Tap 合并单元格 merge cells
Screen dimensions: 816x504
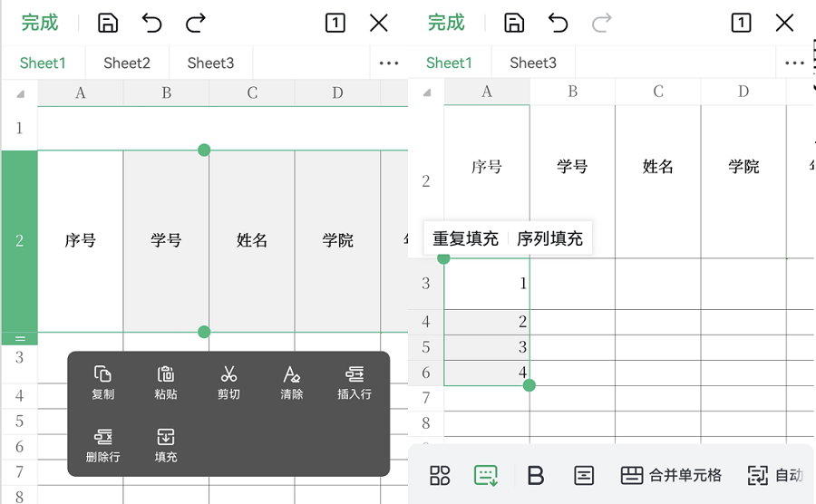point(671,475)
